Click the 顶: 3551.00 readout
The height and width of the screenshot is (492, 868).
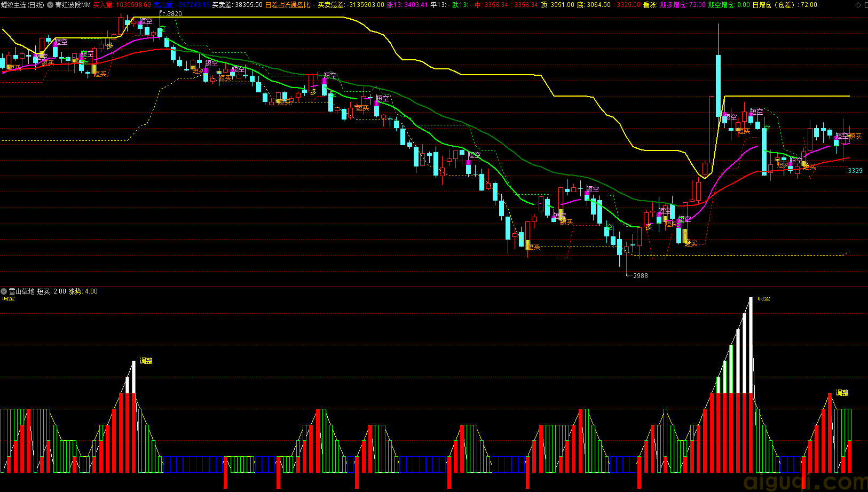click(557, 5)
